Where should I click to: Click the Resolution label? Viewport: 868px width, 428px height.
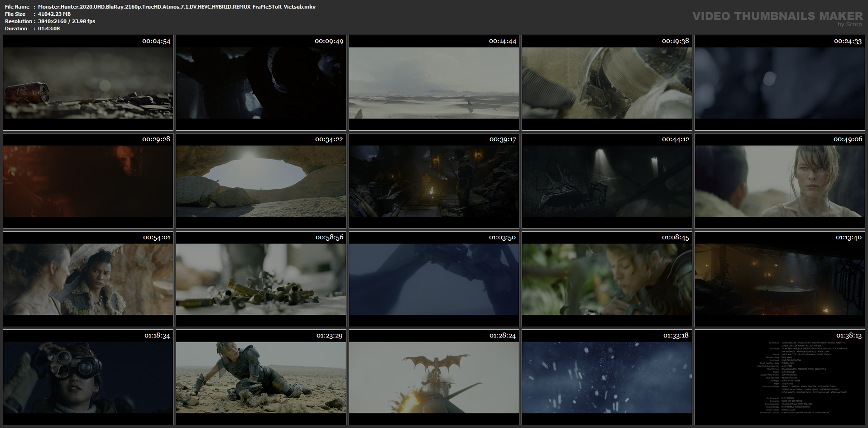[x=19, y=21]
